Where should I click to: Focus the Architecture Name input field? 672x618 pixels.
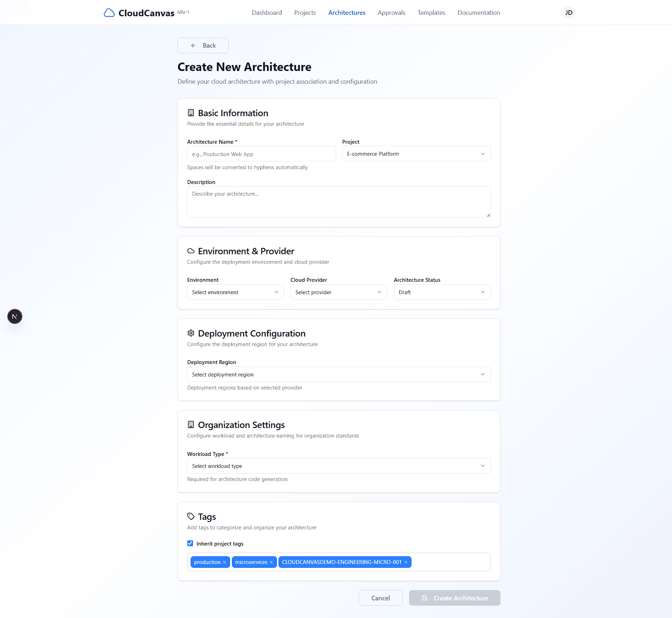(x=261, y=154)
